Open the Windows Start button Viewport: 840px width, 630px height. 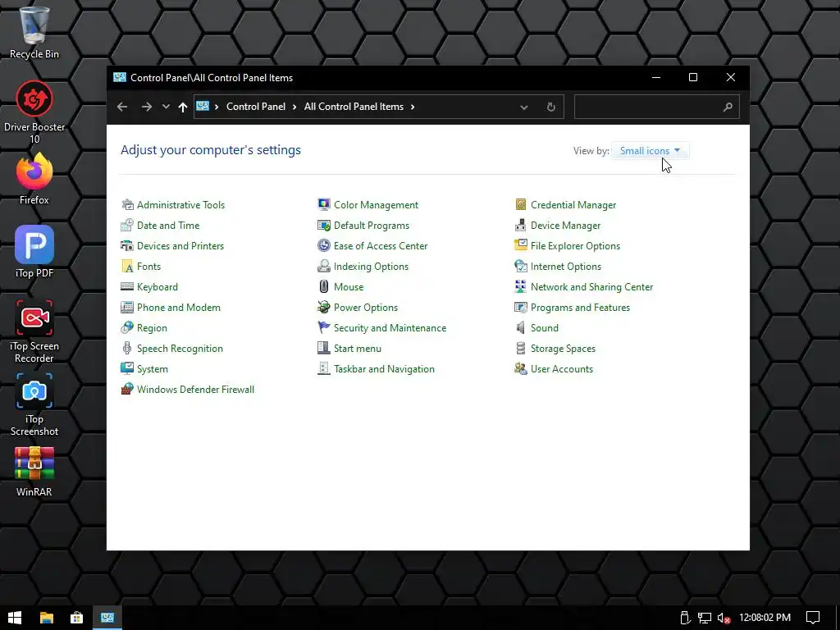coord(15,618)
